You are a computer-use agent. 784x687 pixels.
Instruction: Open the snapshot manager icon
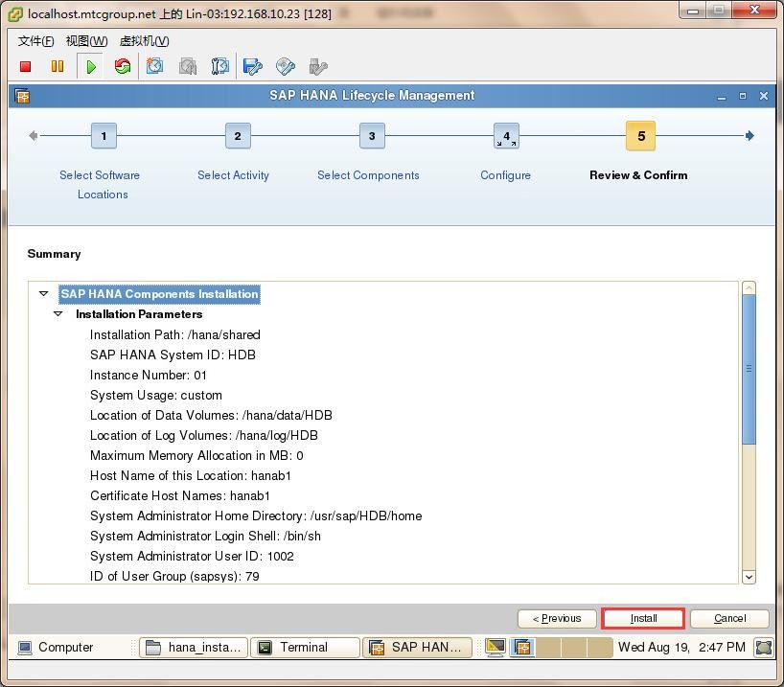tap(220, 66)
